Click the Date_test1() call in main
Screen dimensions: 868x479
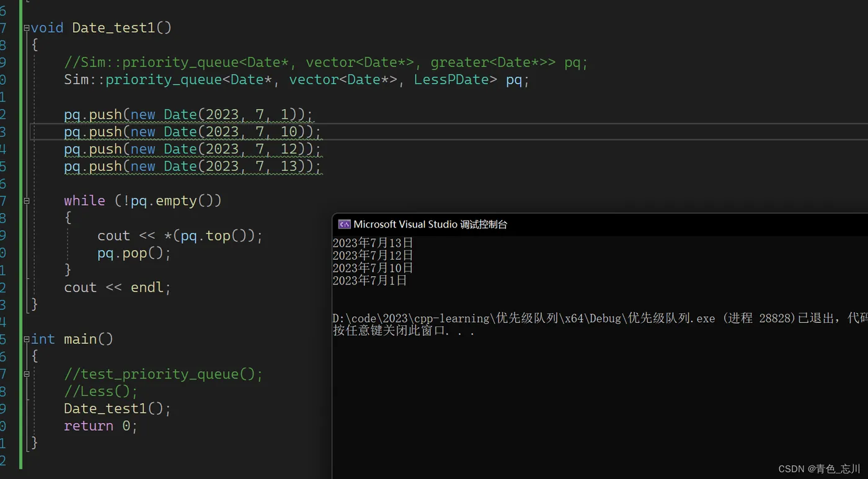click(x=117, y=409)
